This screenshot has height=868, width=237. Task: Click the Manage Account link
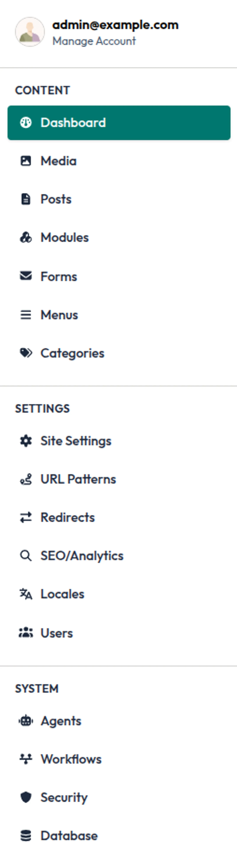pos(94,41)
